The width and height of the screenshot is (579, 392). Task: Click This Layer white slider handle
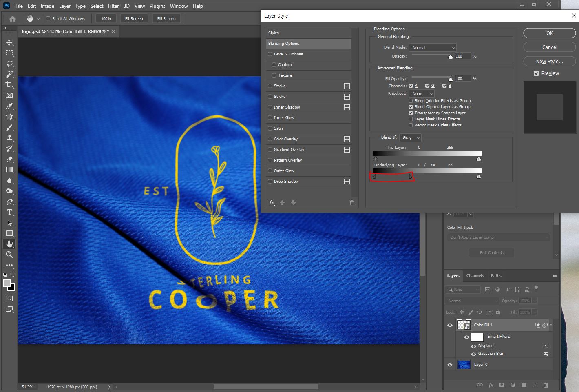(x=479, y=159)
